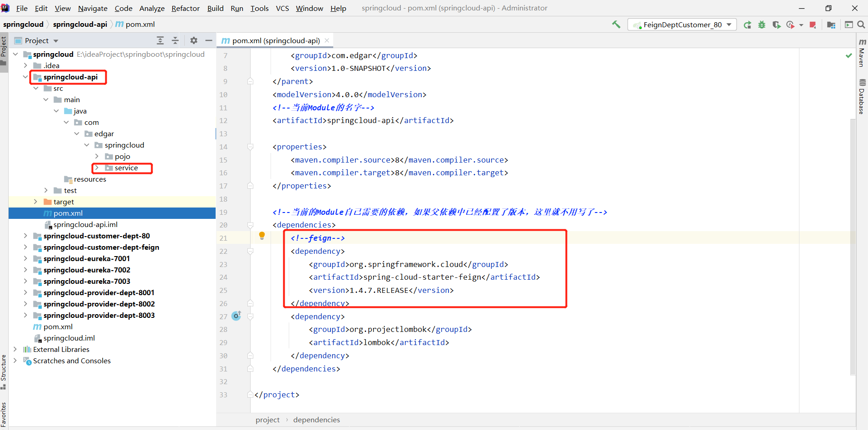868x430 pixels.
Task: Click the yellow intention lightbulb
Action: tap(262, 236)
